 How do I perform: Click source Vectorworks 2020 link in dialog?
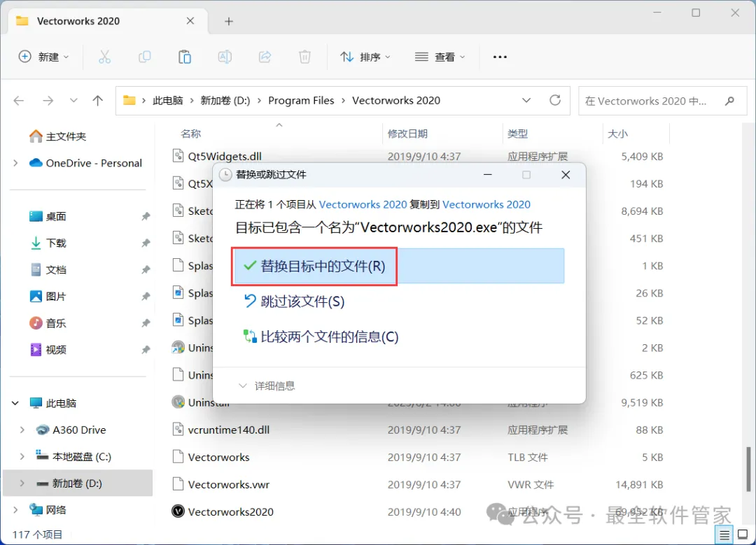point(363,204)
